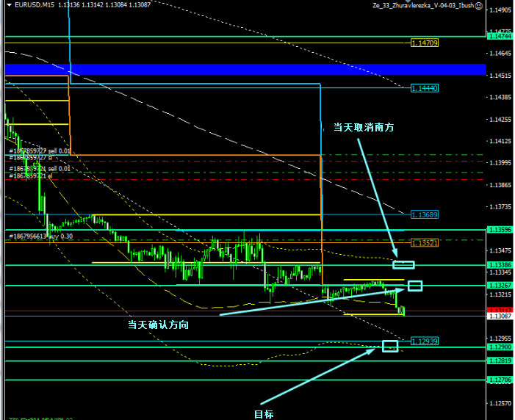The image size is (515, 420).
Task: Select the 目标 text annotation
Action: (x=264, y=413)
